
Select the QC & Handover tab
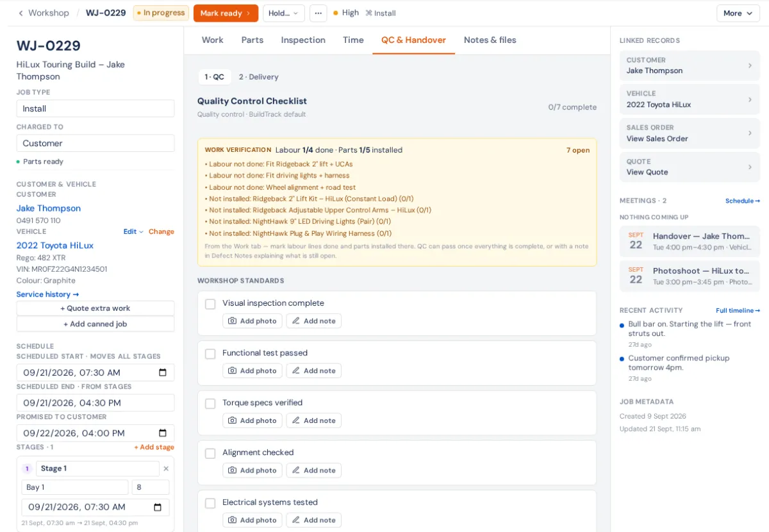pyautogui.click(x=413, y=40)
